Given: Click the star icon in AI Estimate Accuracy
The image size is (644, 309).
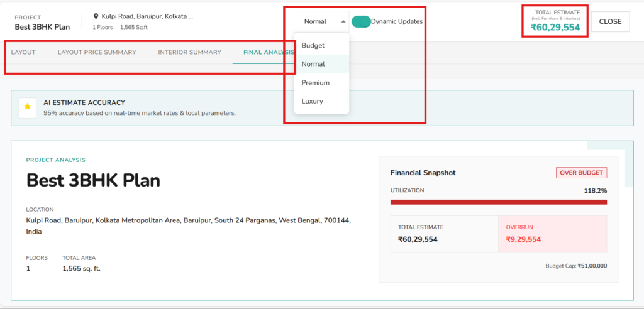Looking at the screenshot, I should pos(27,107).
